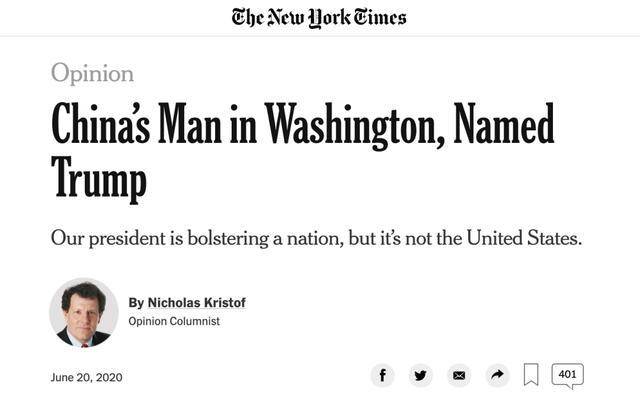Open the 401 comments bubble
640x409 pixels.
[567, 374]
